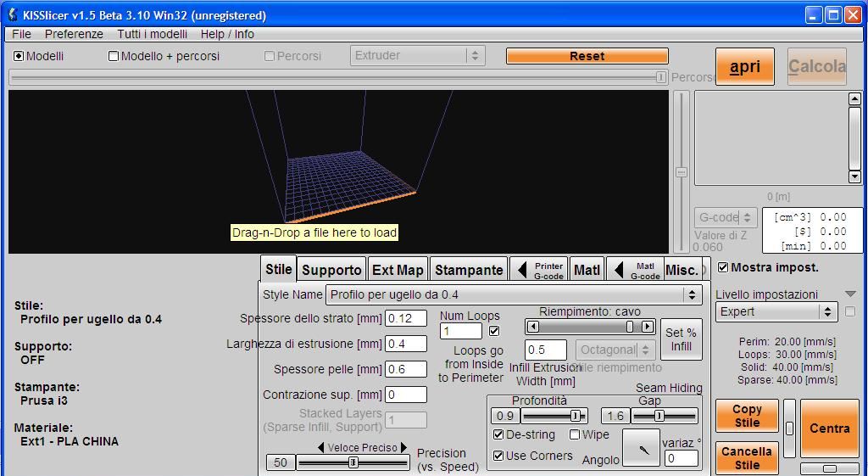Click the orange apri button
The image size is (868, 476).
point(744,67)
